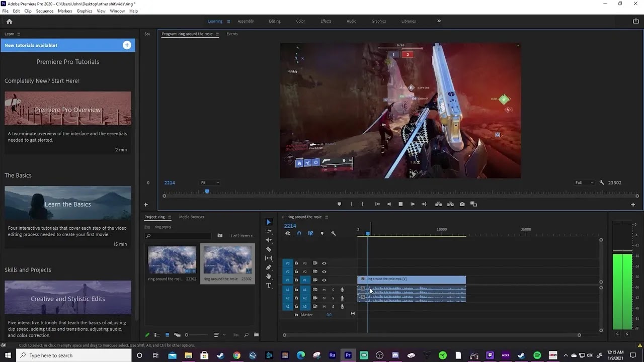Viewport: 644px width, 362px height.
Task: Open Program monitor settings wrench
Action: pyautogui.click(x=602, y=183)
